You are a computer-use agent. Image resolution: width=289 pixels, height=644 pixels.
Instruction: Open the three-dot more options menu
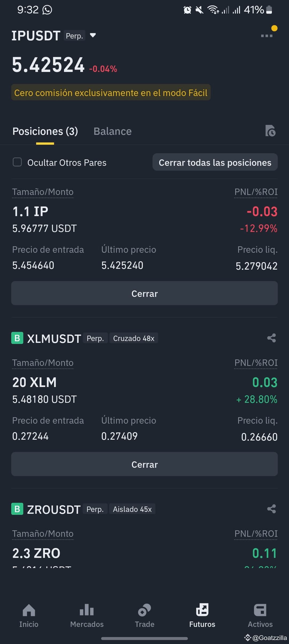(x=267, y=36)
